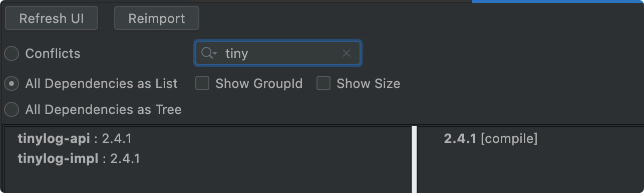
Task: Click the vertical splitter between the panels
Action: tap(414, 159)
